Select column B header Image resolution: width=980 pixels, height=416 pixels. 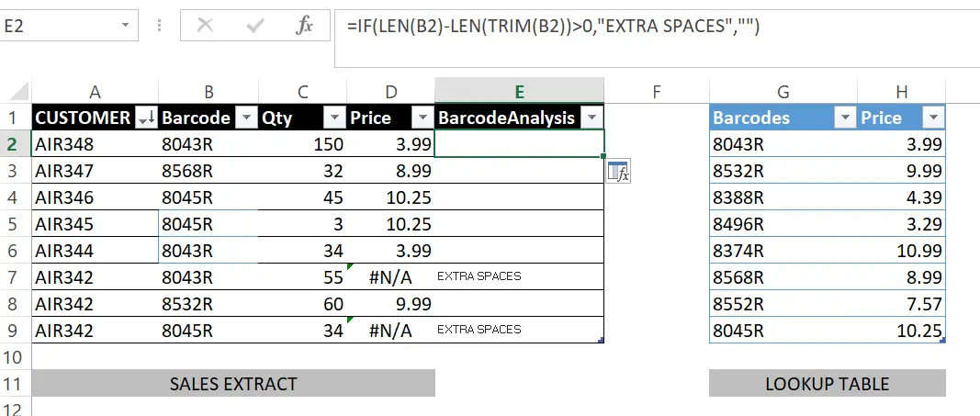click(208, 92)
